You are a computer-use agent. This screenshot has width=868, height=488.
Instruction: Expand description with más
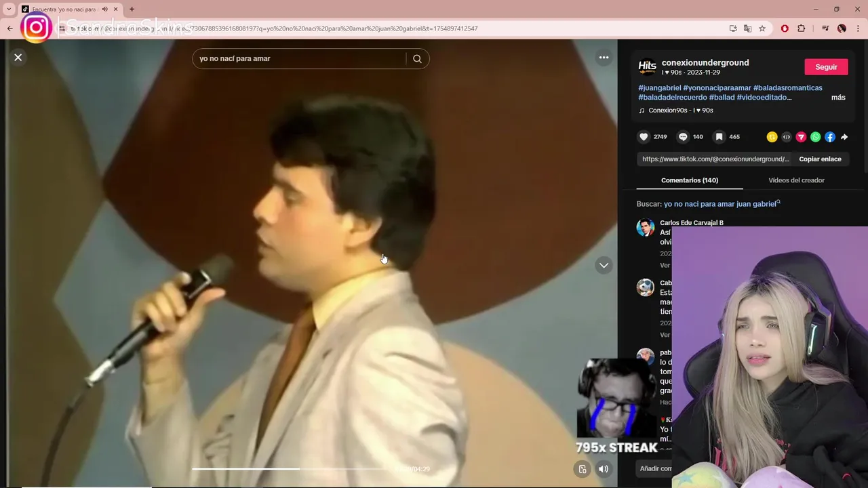838,98
